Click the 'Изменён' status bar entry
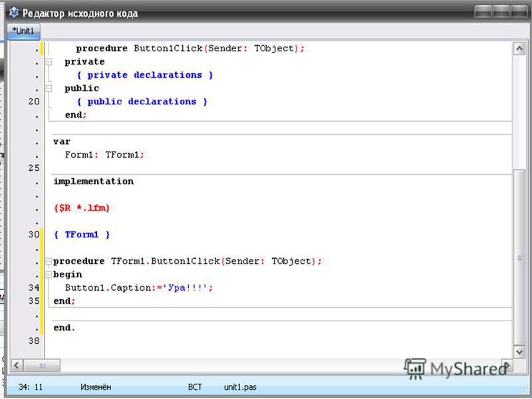The width and height of the screenshot is (532, 399). pos(96,387)
